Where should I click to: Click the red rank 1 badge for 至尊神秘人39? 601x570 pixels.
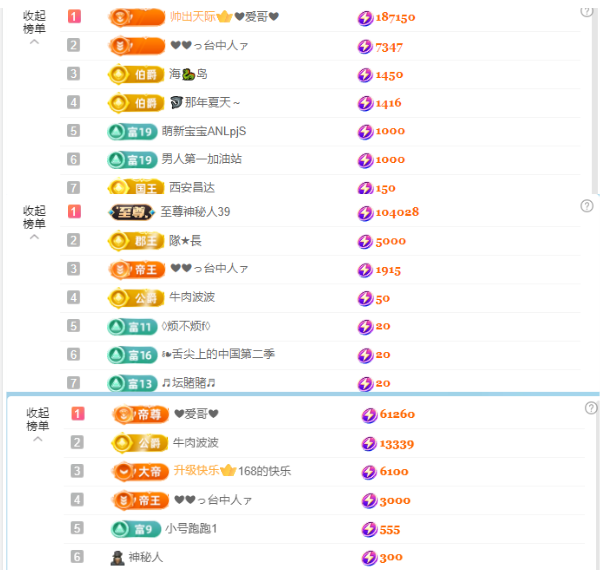pyautogui.click(x=74, y=212)
